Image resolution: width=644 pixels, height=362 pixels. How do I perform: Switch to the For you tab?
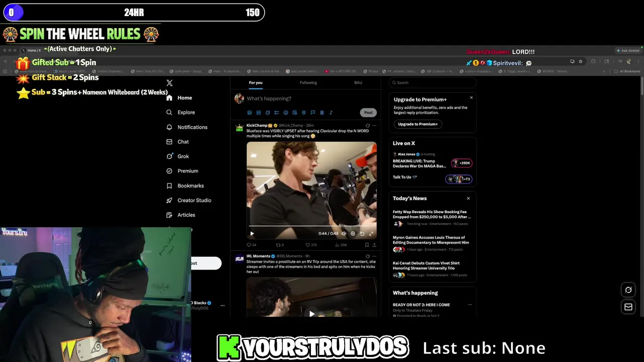pyautogui.click(x=256, y=82)
